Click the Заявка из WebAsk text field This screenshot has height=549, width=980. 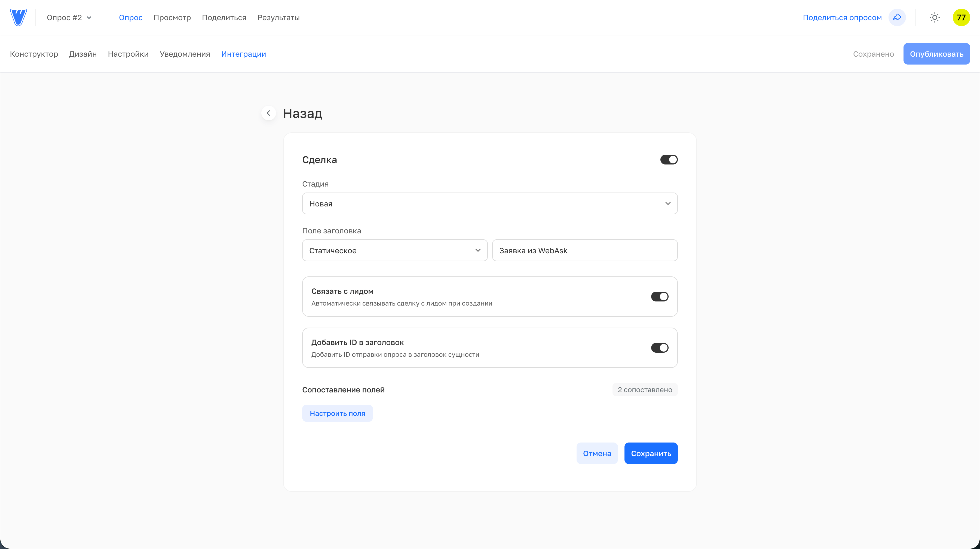coord(584,250)
